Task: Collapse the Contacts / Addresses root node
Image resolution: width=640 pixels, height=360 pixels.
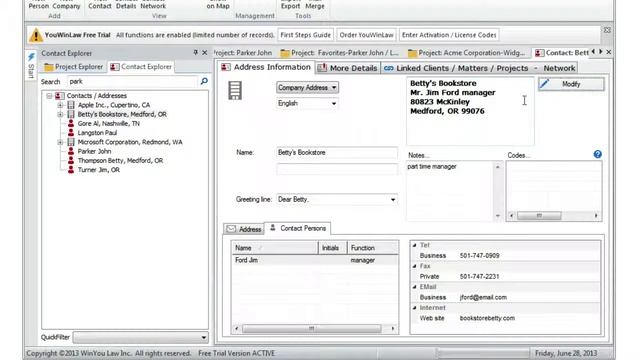Action: coord(49,96)
